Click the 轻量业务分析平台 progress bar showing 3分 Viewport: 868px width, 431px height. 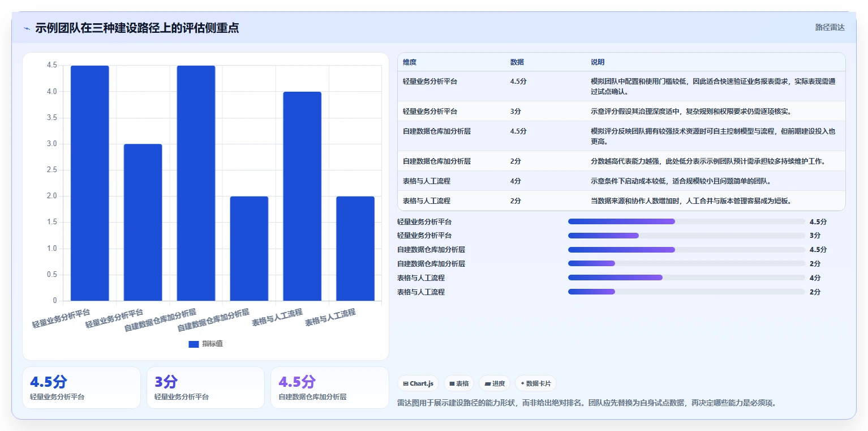click(686, 236)
